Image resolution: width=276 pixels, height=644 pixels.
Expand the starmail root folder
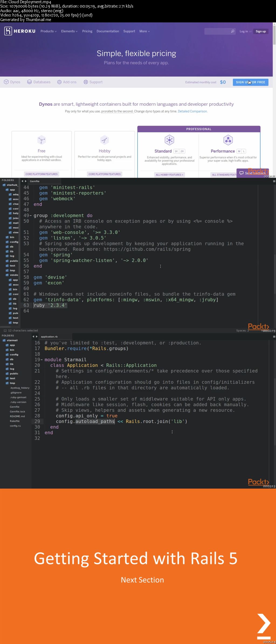pos(10,340)
